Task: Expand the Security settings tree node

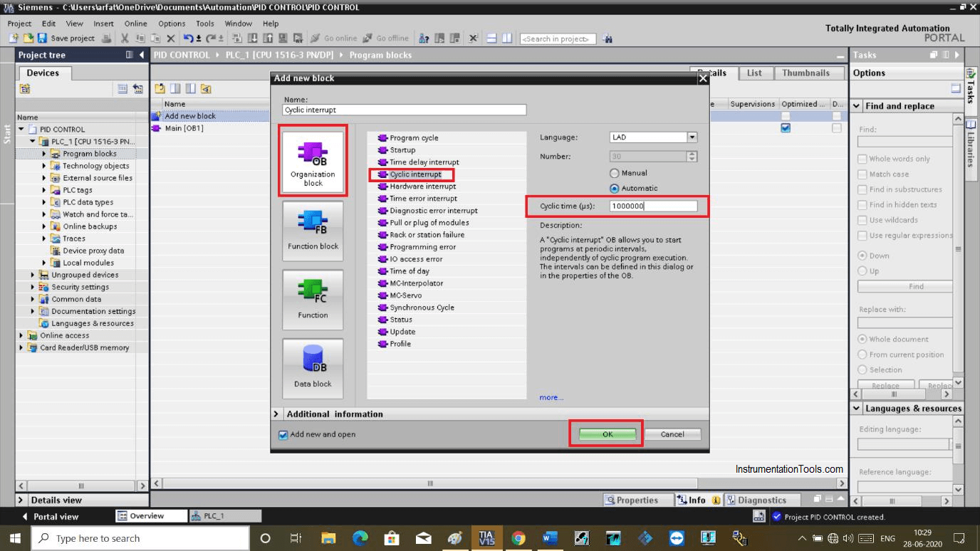Action: tap(33, 287)
